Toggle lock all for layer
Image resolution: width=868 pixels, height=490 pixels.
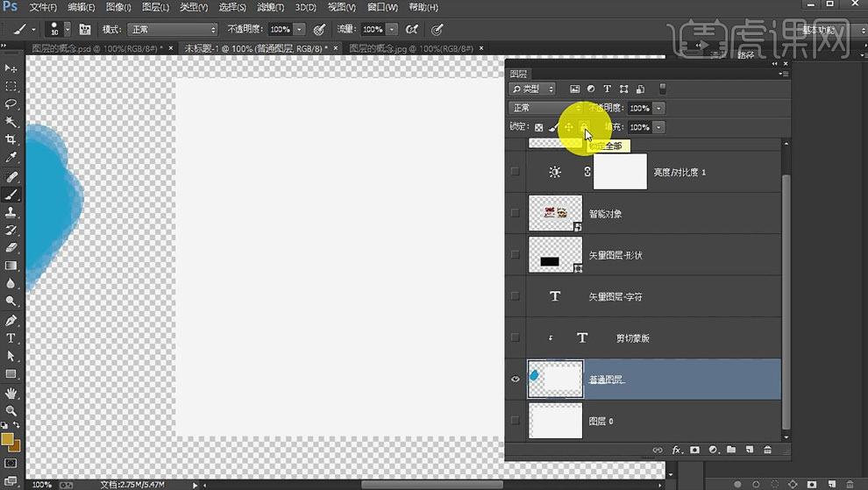[583, 127]
